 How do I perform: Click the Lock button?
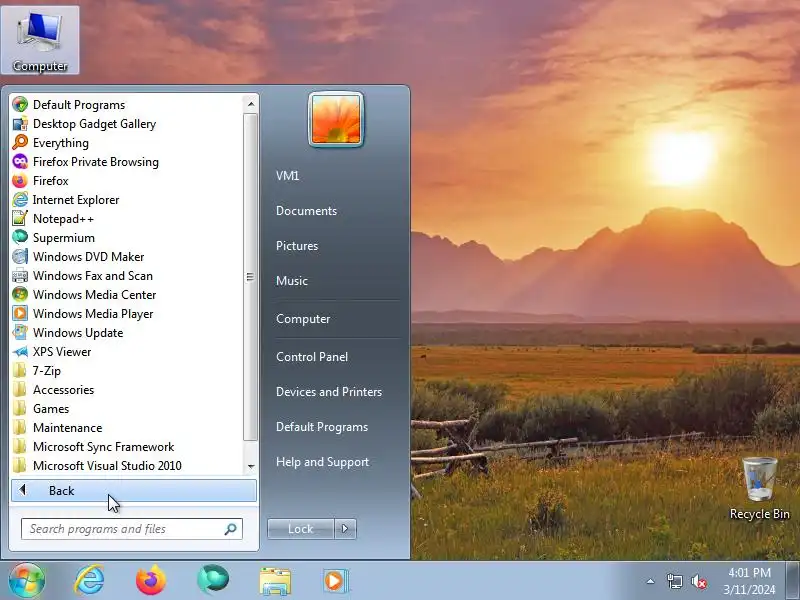pyautogui.click(x=301, y=529)
